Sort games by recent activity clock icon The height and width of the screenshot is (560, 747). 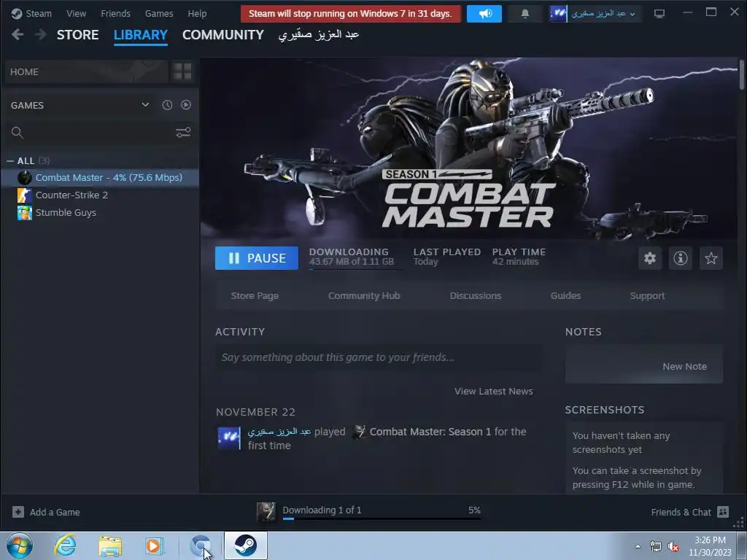167,105
